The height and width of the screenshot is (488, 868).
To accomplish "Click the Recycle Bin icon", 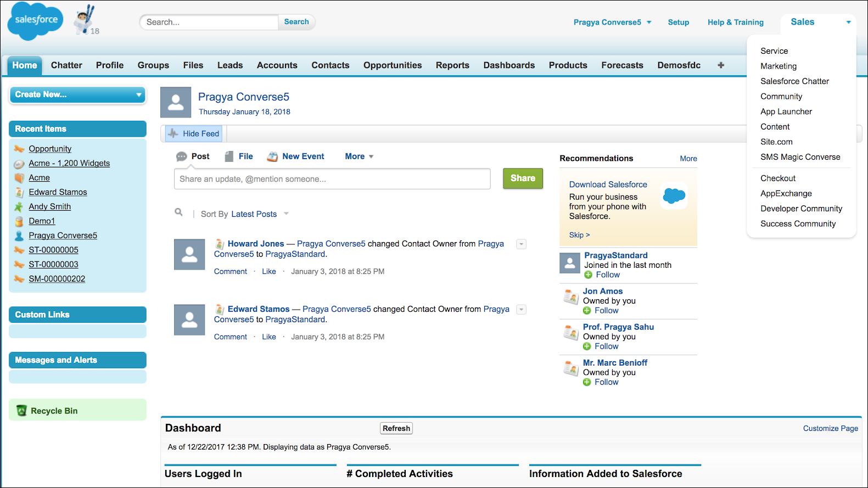I will [22, 411].
